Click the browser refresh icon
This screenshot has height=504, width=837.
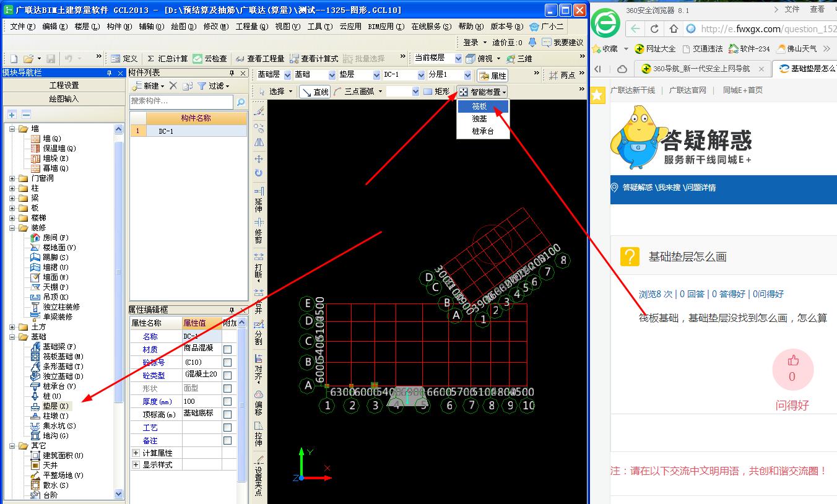[x=654, y=28]
